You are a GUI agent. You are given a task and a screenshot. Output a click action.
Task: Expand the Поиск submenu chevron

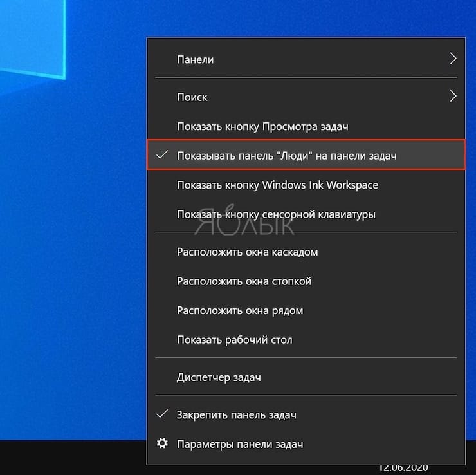tap(453, 96)
